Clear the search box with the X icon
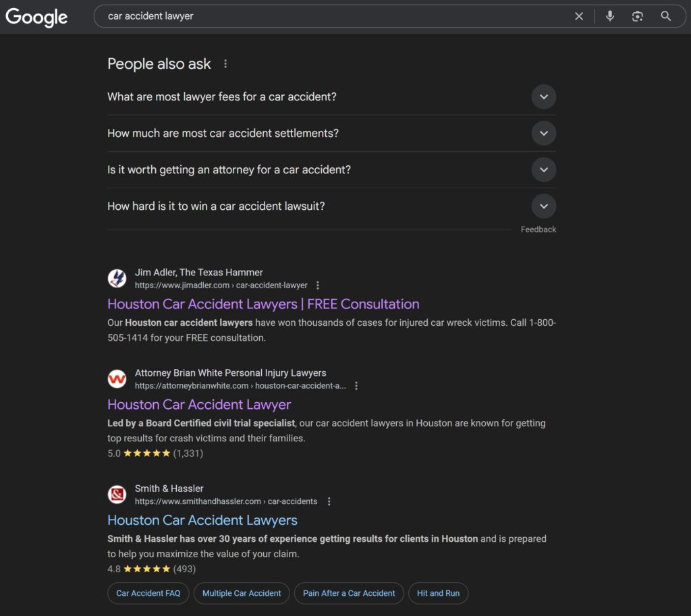This screenshot has width=691, height=616. (x=578, y=16)
